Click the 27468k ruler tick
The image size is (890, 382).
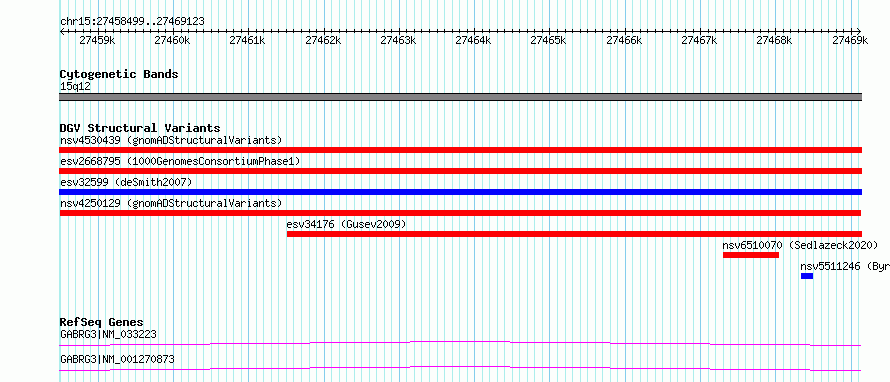(775, 40)
